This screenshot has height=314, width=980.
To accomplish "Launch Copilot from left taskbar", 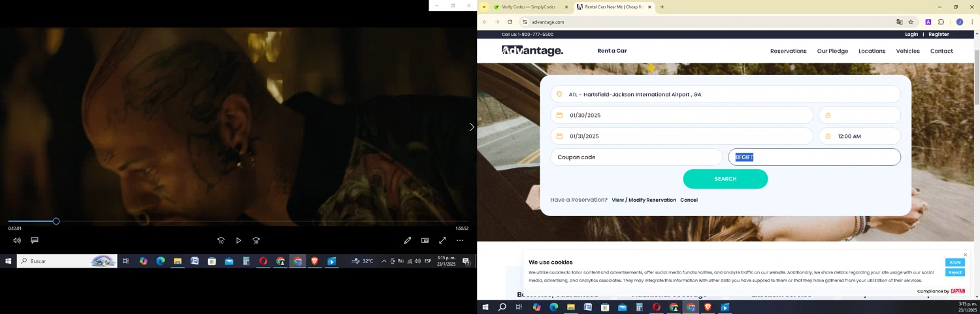I will tap(143, 261).
